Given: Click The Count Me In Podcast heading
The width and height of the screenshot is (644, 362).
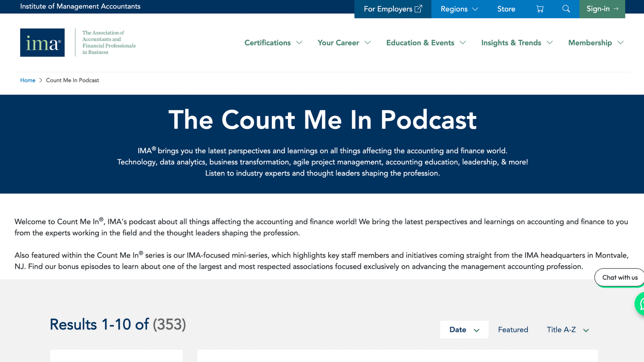Looking at the screenshot, I should (322, 120).
